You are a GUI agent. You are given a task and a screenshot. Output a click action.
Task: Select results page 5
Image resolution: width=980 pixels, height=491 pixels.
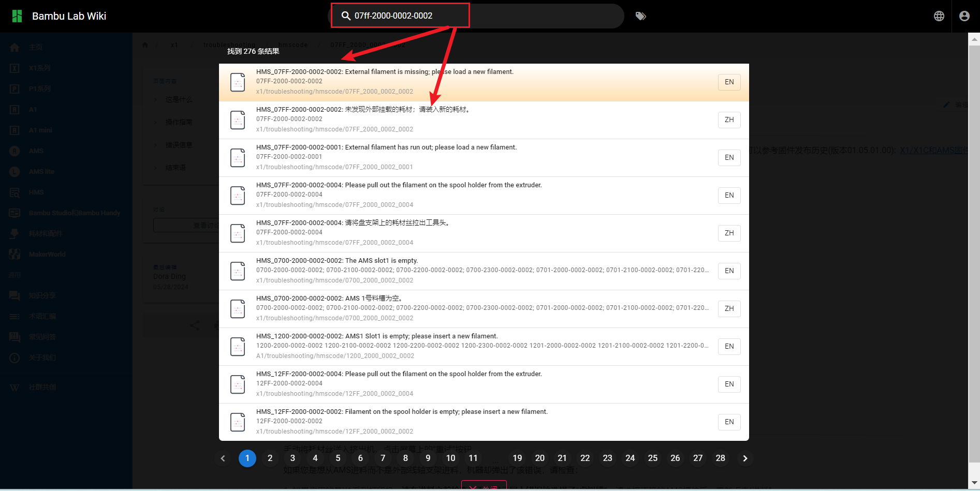tap(338, 458)
